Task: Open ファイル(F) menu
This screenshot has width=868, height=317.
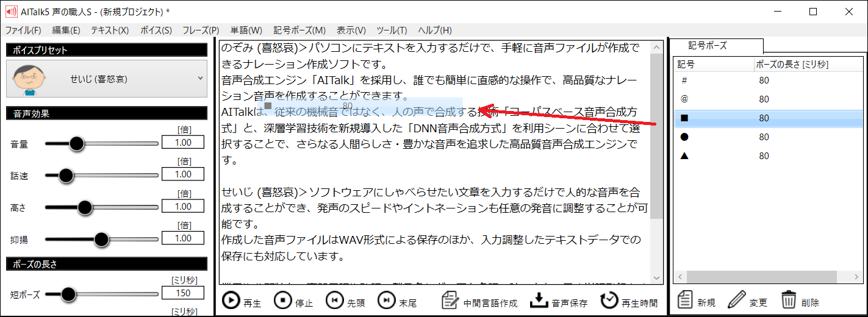Action: click(23, 30)
